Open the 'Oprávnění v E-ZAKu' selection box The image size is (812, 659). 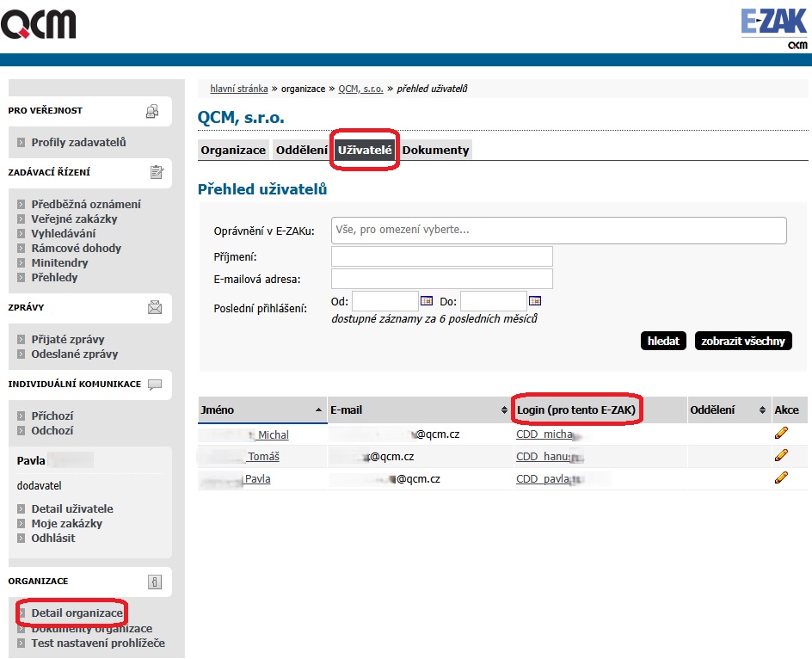coord(558,231)
